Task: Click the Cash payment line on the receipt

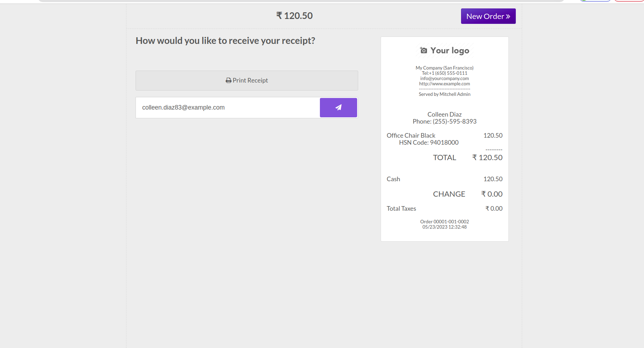Action: click(x=393, y=179)
